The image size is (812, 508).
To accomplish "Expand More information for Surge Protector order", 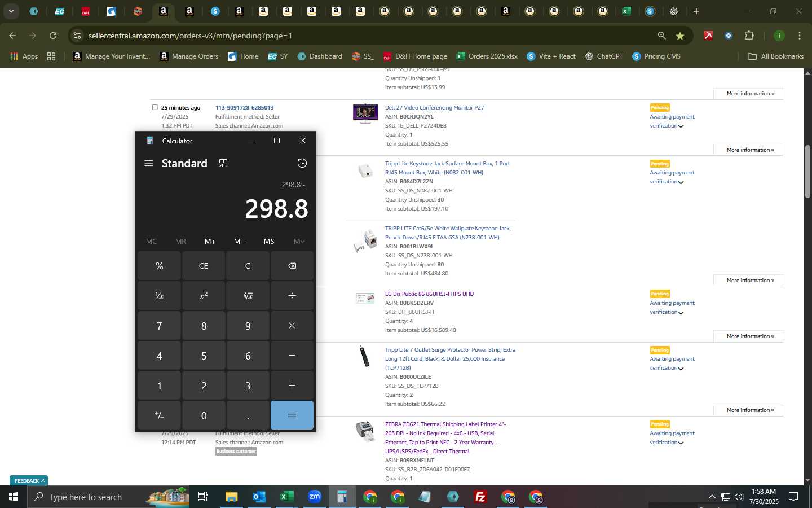I will click(x=748, y=410).
